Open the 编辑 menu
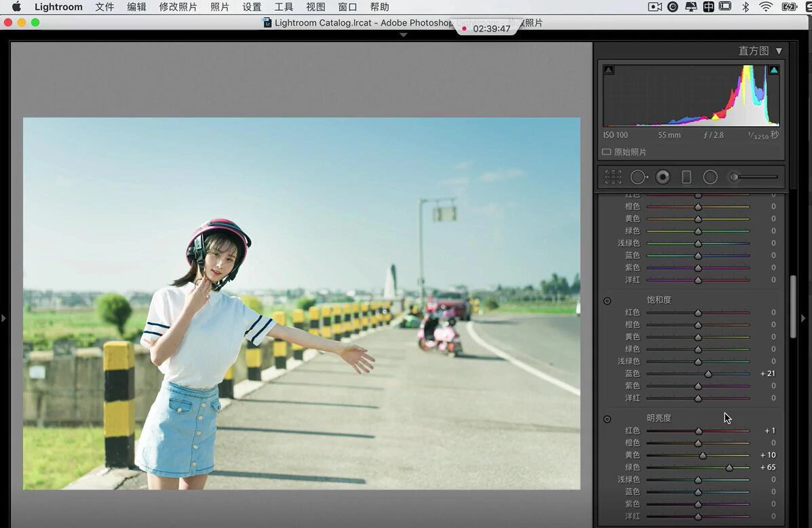 pos(137,7)
